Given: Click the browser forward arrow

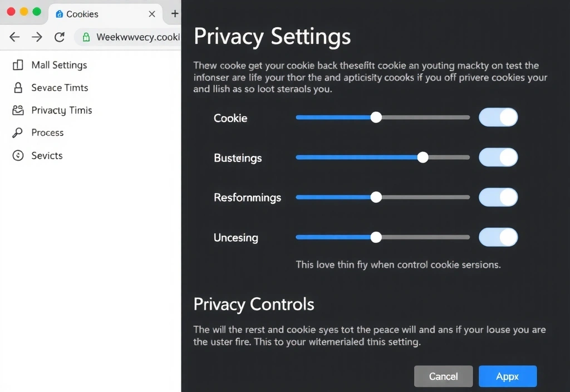Looking at the screenshot, I should [x=37, y=37].
